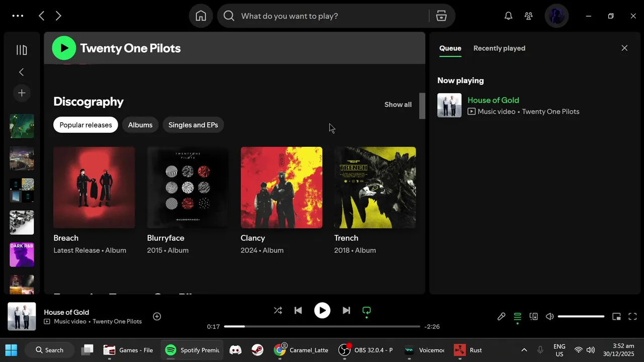Open the notifications bell
The image size is (644, 362).
point(508,16)
